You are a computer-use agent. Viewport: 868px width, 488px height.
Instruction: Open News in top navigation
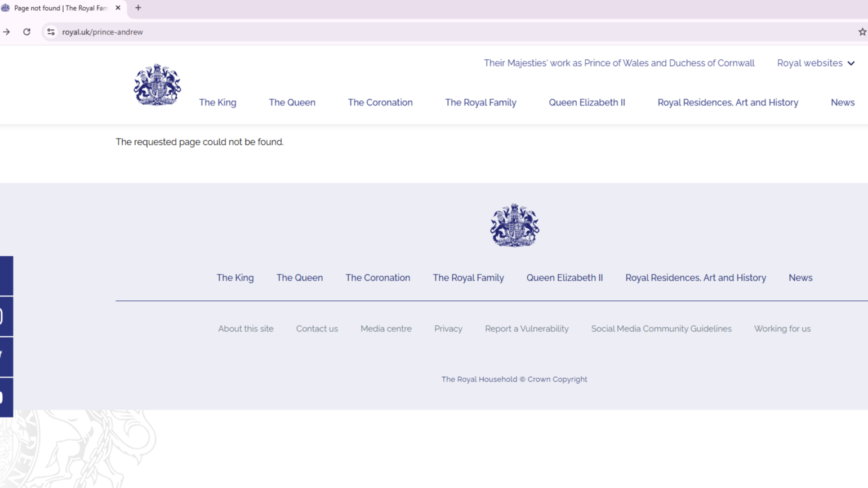[x=843, y=103]
